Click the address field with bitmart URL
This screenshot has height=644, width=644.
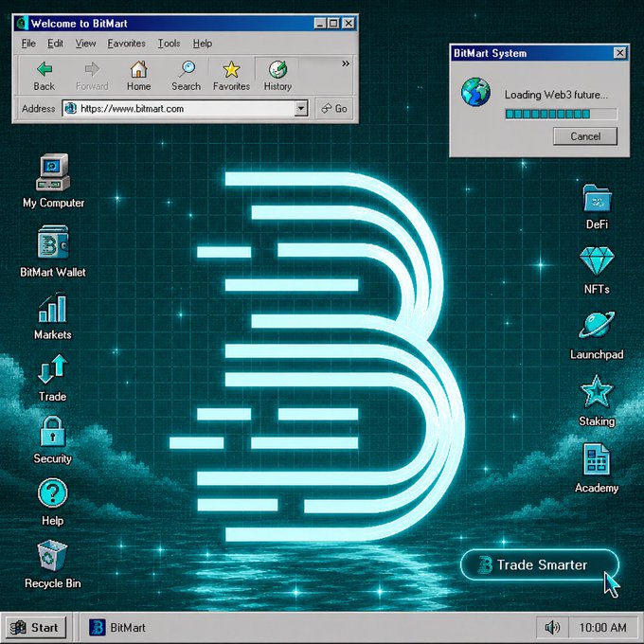[185, 108]
